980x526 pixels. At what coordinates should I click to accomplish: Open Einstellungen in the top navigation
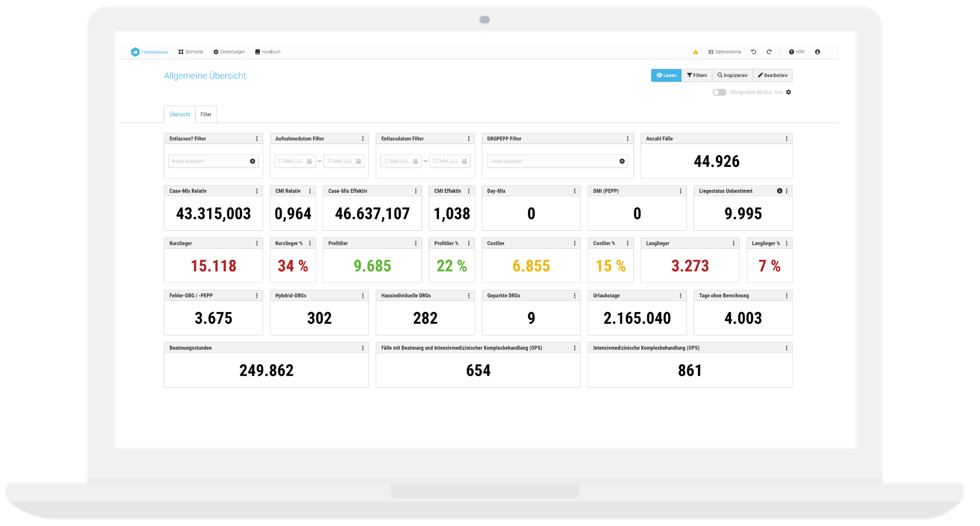pos(229,52)
